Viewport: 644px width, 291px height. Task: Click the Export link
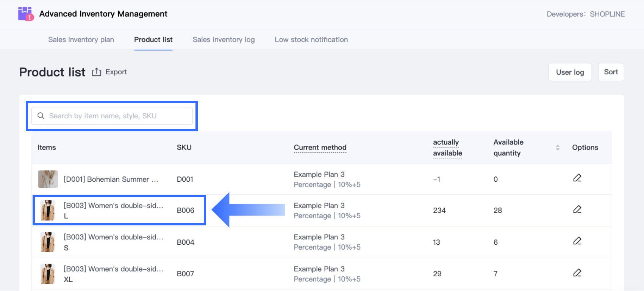click(x=116, y=72)
